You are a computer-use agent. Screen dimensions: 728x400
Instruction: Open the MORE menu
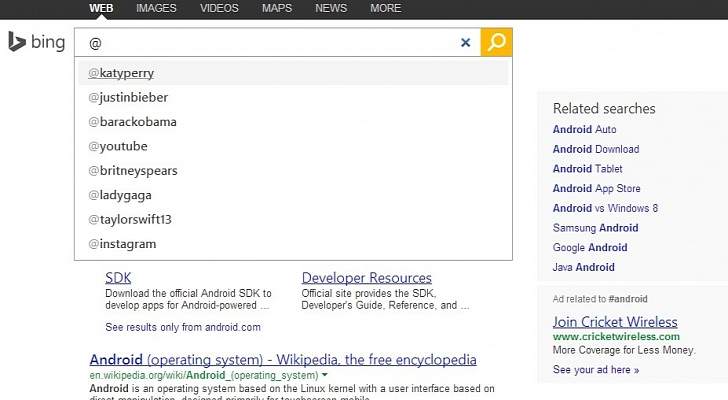coord(386,8)
